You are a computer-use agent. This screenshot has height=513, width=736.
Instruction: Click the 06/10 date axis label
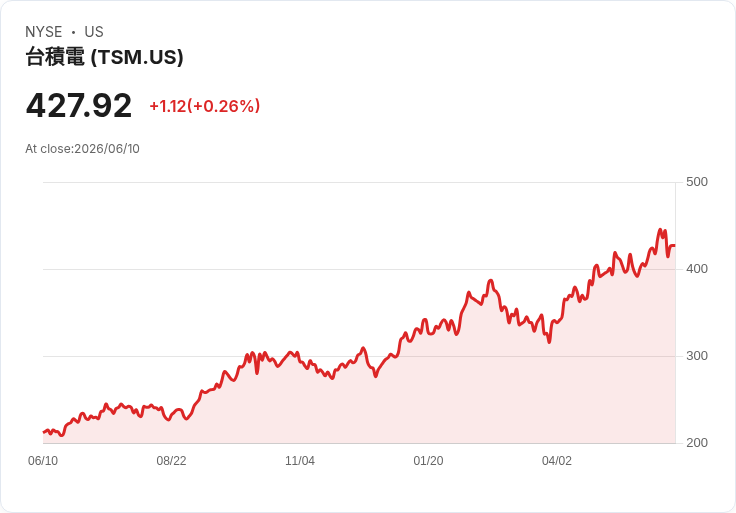[43, 461]
